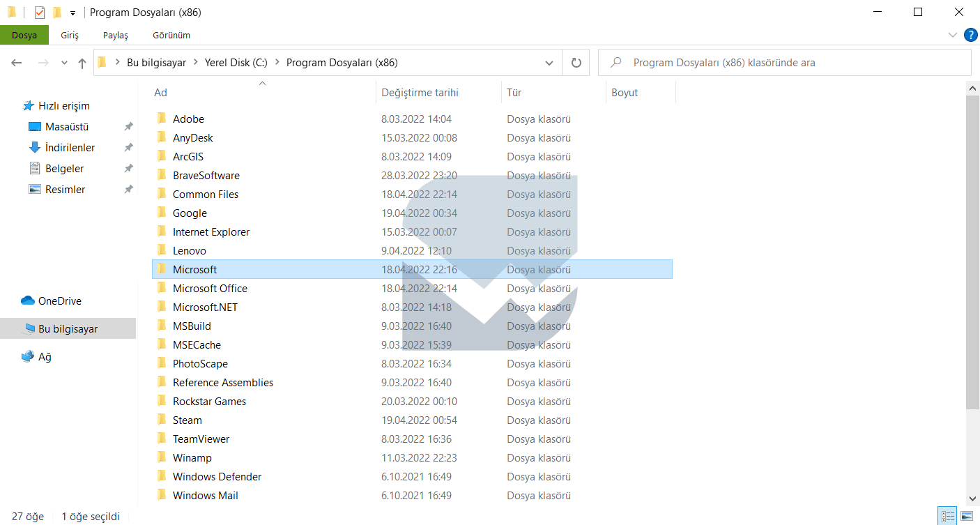Switch to the Görünüm ribbon tab

pos(171,35)
